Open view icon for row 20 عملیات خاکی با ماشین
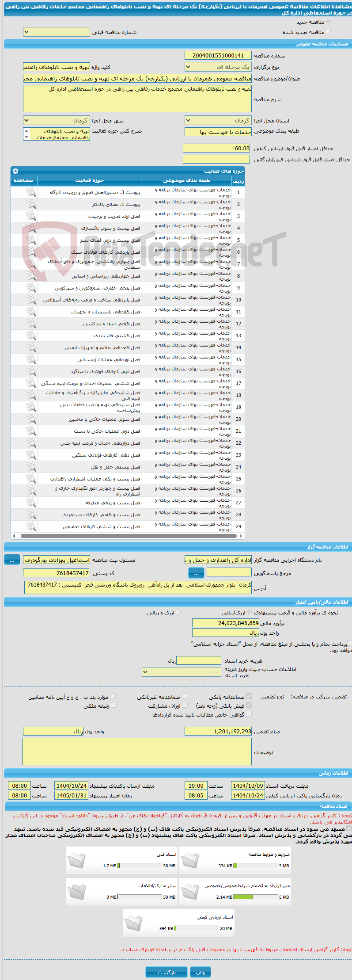The height and width of the screenshot is (980, 352). [31, 419]
